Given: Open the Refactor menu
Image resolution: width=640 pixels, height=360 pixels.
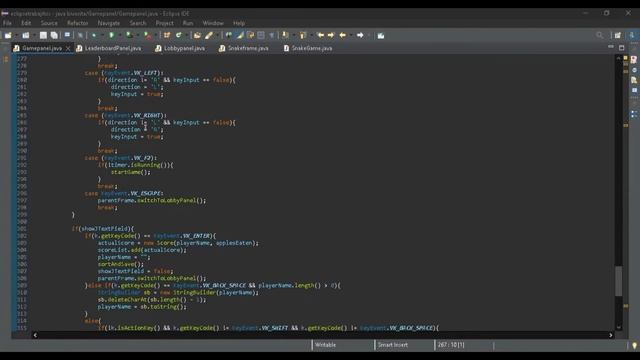Looking at the screenshot, I should [78, 23].
